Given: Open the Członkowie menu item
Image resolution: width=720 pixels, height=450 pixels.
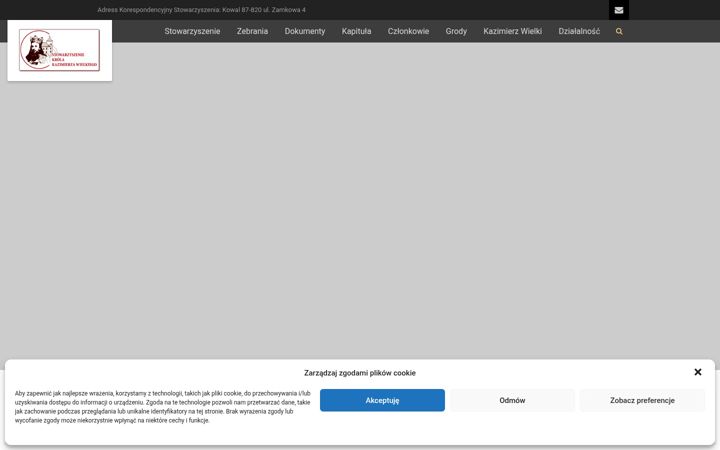Looking at the screenshot, I should (408, 31).
